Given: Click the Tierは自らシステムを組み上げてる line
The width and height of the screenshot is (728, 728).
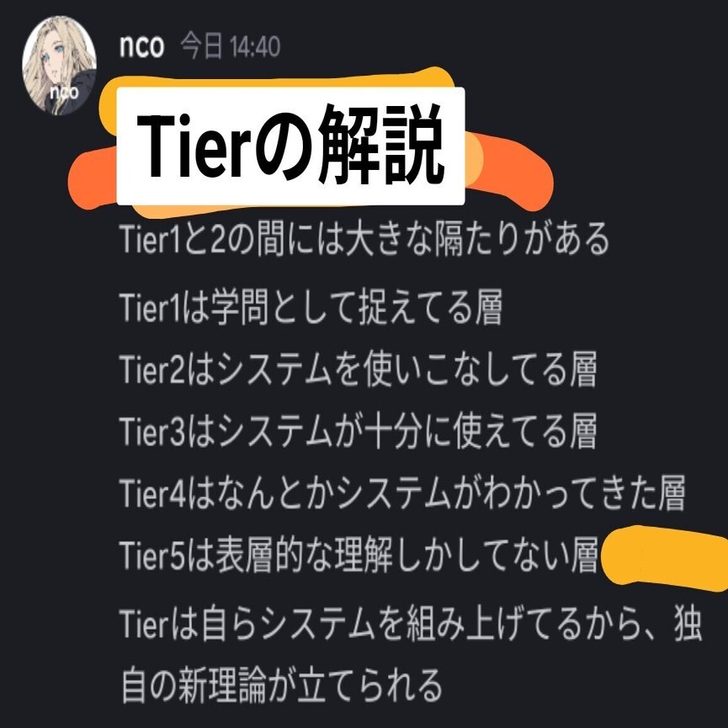Looking at the screenshot, I should click(x=411, y=624).
